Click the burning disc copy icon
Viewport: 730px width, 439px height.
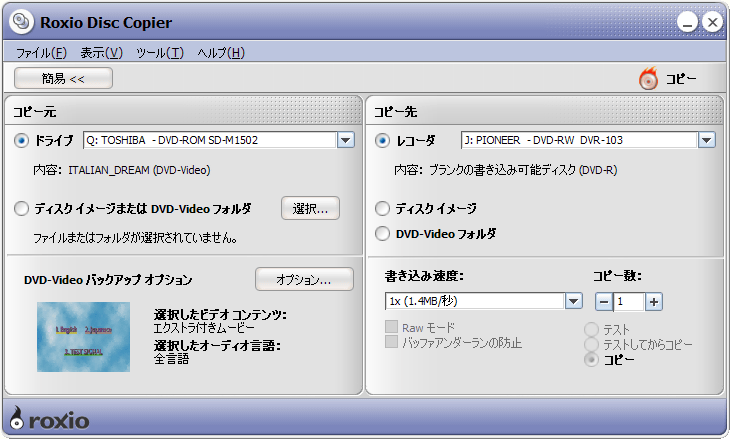[648, 78]
